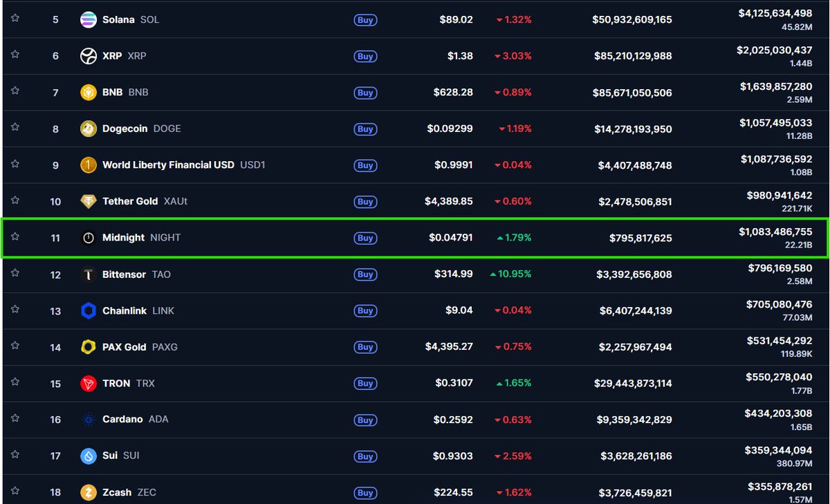Click the Dogecoin logo icon
Screen dimensions: 830x504
[89, 129]
